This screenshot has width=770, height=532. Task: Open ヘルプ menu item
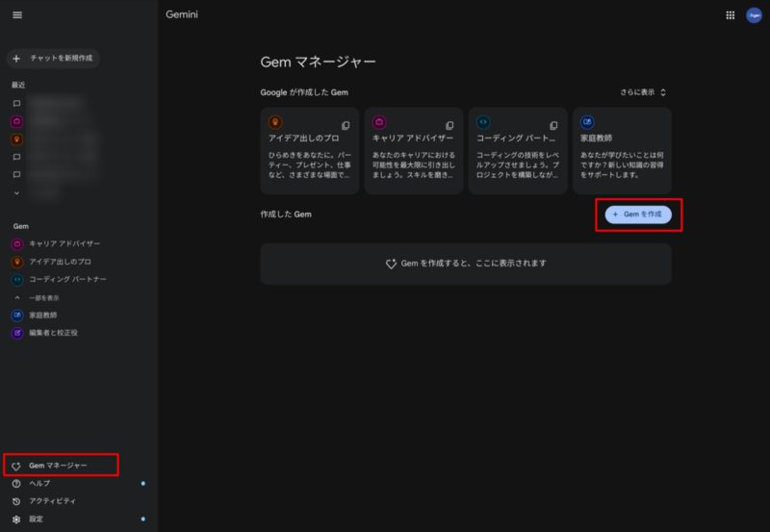click(39, 483)
